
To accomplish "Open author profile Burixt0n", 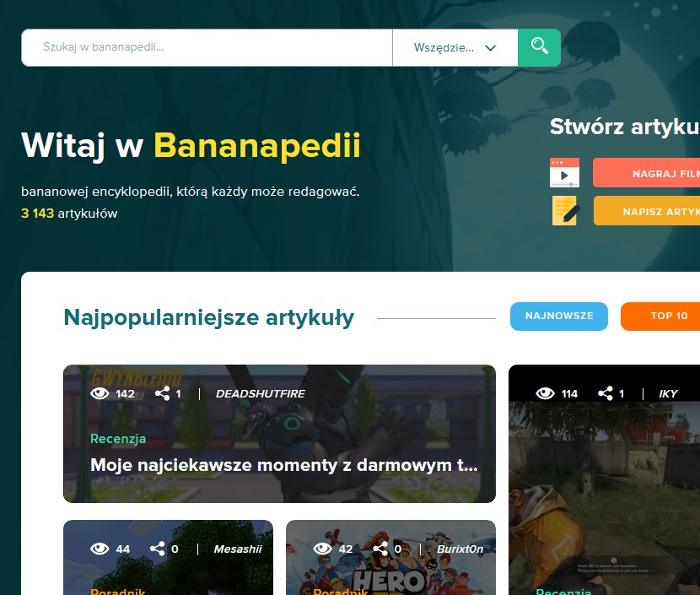I will point(460,549).
